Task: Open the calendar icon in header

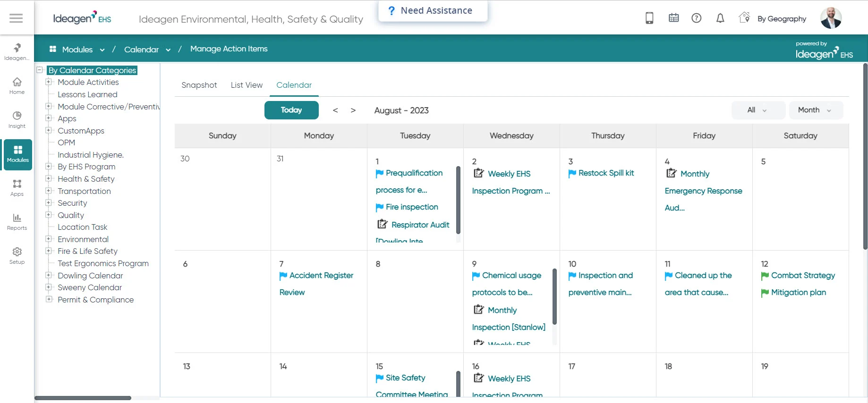Action: tap(673, 18)
